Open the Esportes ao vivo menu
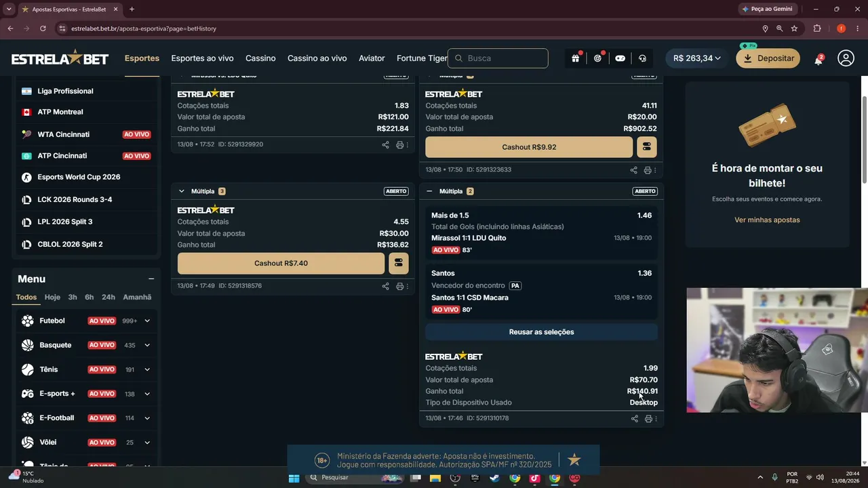The image size is (868, 488). tap(202, 58)
